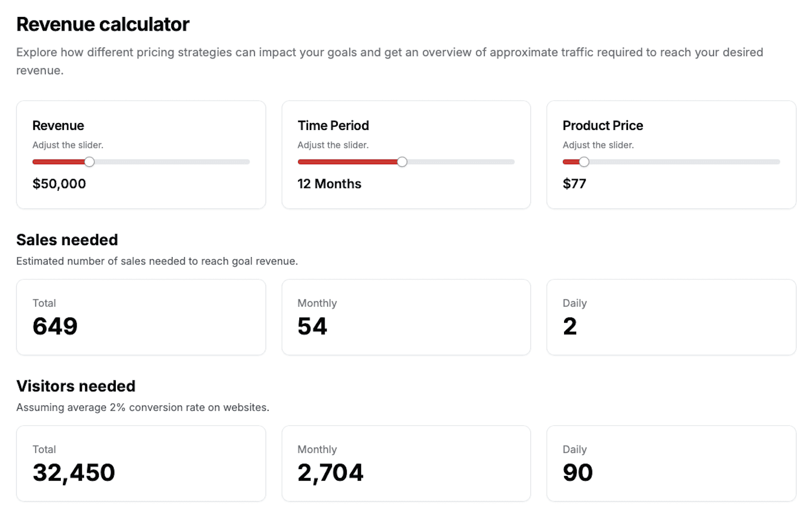Select the Total 32,450 visitors card

click(141, 463)
